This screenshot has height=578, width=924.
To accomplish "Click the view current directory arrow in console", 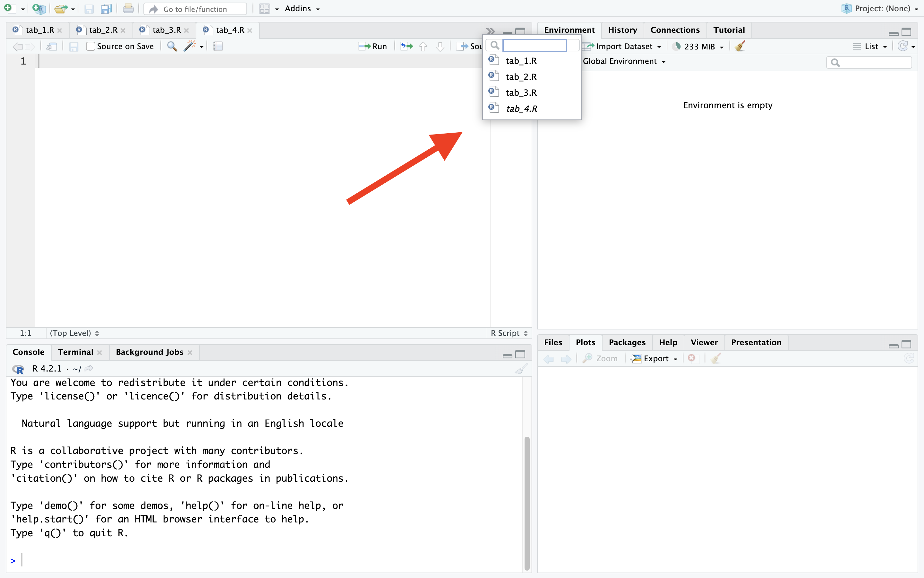I will (x=89, y=369).
